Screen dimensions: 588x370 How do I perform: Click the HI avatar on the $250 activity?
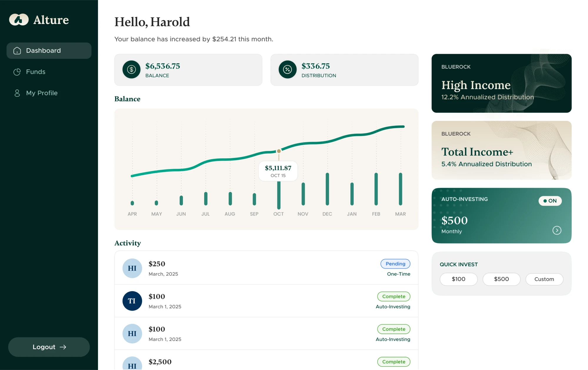(x=132, y=268)
